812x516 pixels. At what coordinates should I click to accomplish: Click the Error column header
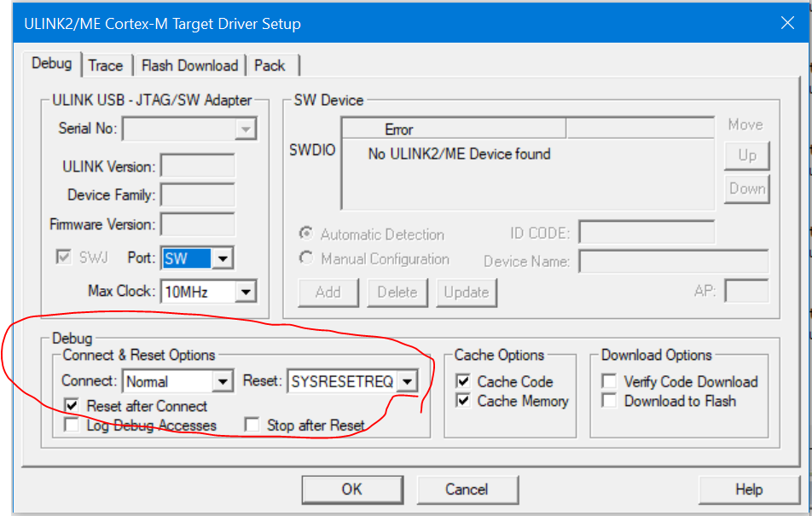(x=454, y=129)
